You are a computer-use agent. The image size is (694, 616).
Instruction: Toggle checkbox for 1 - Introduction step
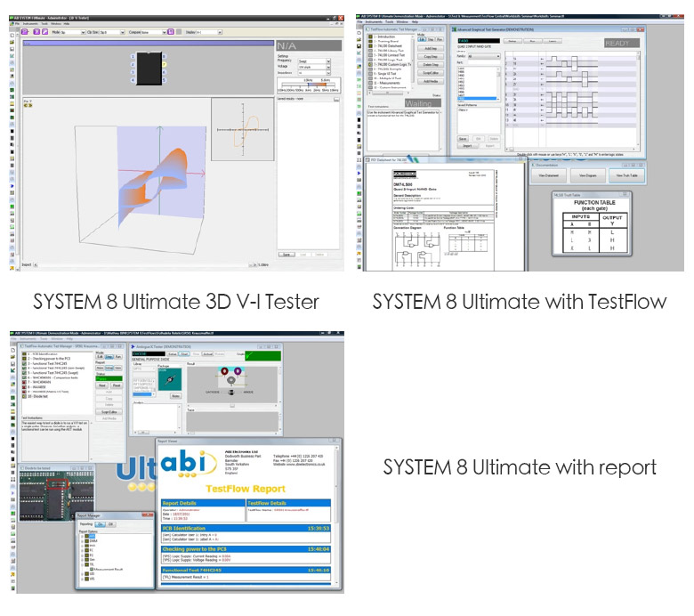[x=370, y=36]
